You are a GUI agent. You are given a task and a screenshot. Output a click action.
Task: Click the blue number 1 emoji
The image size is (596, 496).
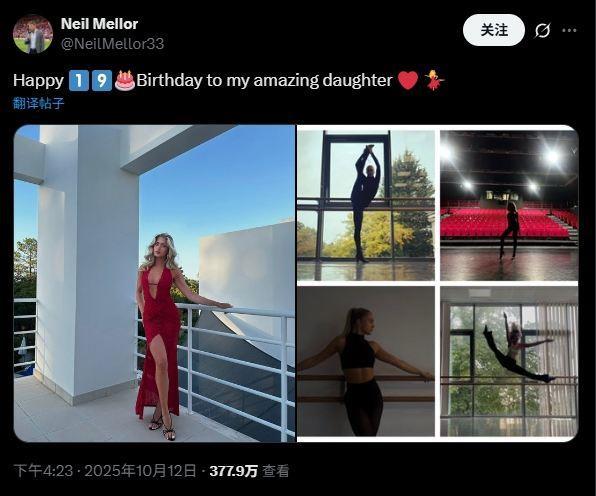tap(79, 80)
